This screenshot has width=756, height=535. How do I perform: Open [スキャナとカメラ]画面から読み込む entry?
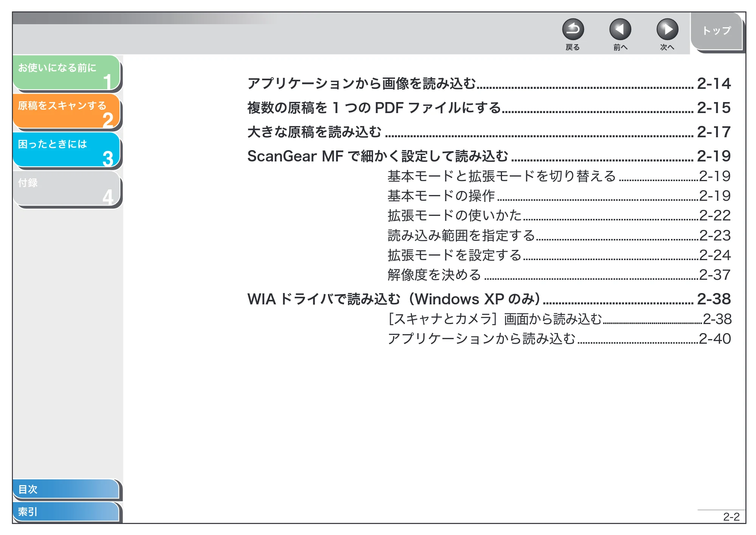pyautogui.click(x=559, y=319)
